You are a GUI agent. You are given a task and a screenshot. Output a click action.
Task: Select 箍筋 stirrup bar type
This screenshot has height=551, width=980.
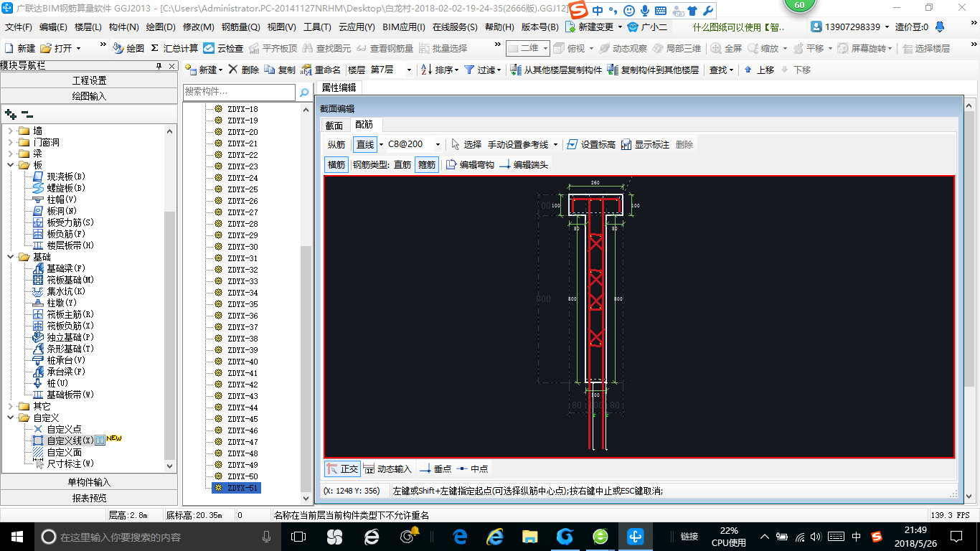(x=427, y=164)
